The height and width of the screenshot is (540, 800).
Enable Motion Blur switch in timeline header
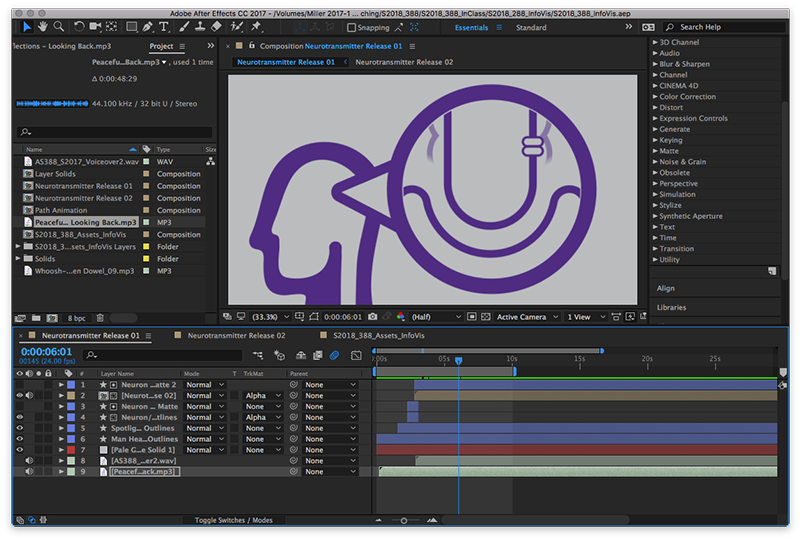pos(334,355)
